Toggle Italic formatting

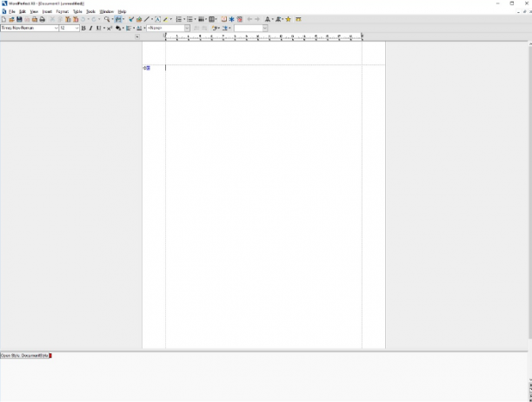90,28
